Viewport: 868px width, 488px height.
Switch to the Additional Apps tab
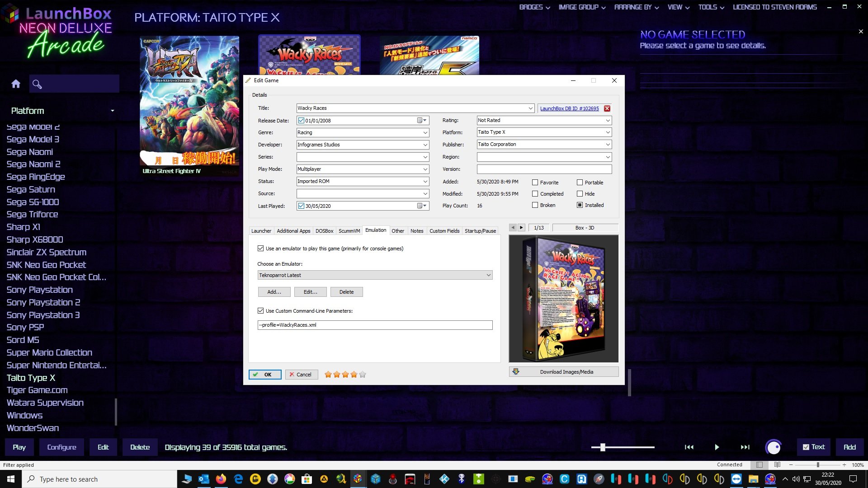[x=293, y=231]
